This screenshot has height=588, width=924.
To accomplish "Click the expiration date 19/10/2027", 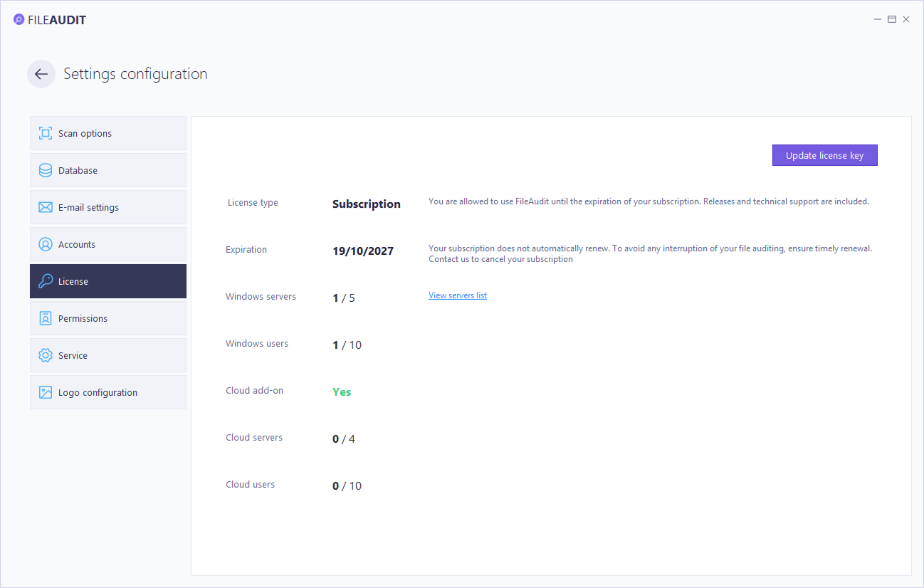I will pyautogui.click(x=363, y=251).
